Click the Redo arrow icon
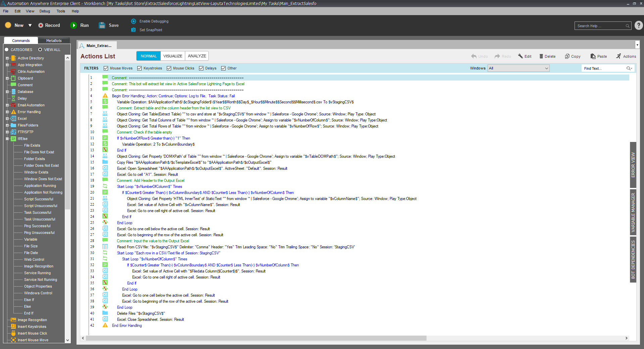The image size is (644, 349). [x=497, y=56]
